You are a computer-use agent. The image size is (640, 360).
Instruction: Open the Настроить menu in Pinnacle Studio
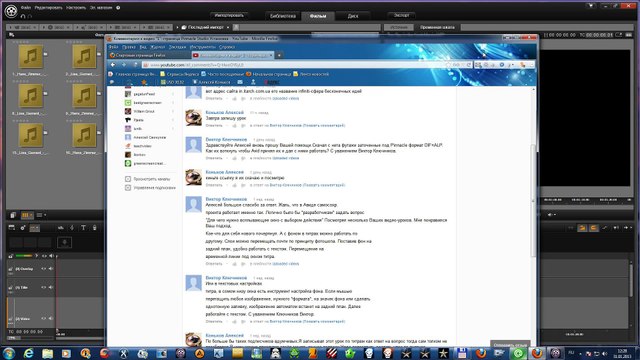pyautogui.click(x=76, y=7)
